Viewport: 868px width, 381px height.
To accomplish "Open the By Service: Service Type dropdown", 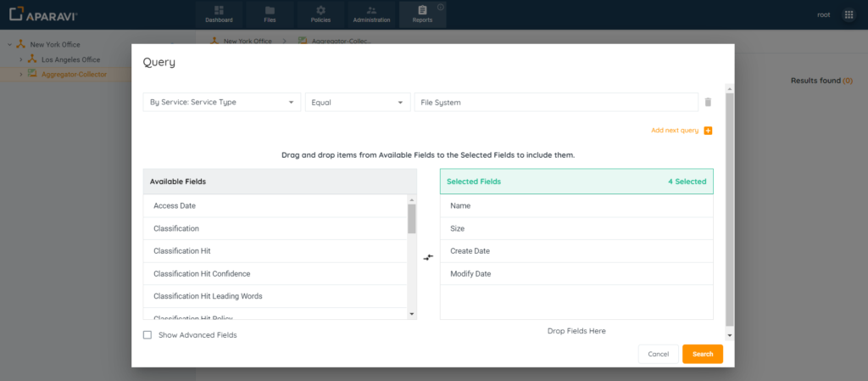I will point(221,103).
